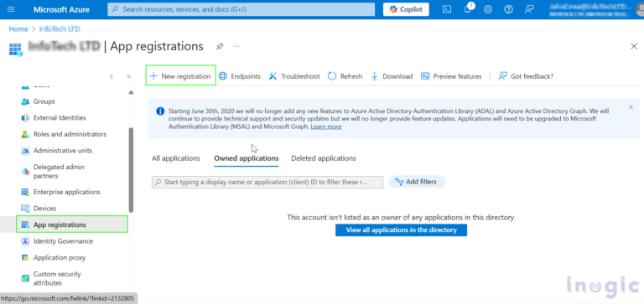
Task: Open Add filters
Action: 417,182
